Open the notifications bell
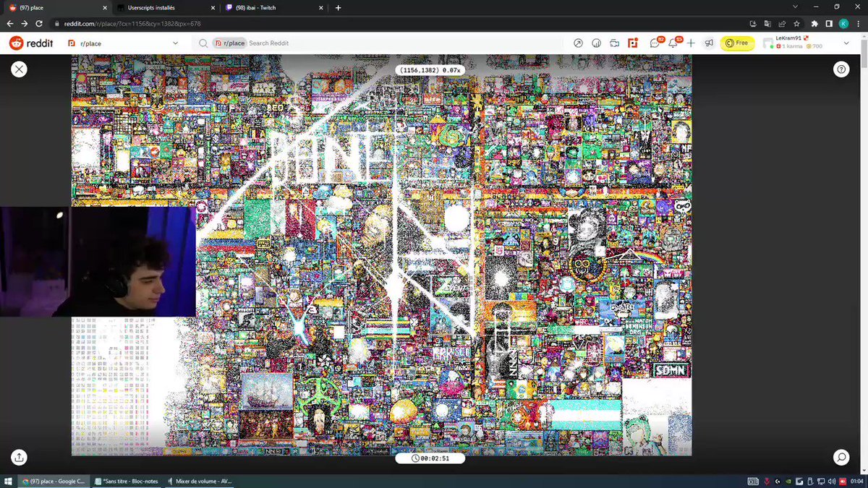The height and width of the screenshot is (488, 868). (x=673, y=43)
